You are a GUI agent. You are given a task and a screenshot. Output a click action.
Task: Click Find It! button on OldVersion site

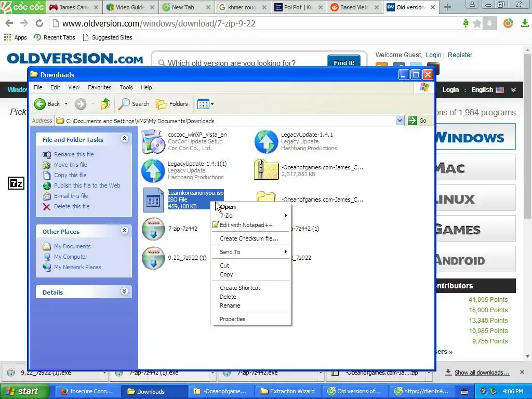pyautogui.click(x=344, y=61)
